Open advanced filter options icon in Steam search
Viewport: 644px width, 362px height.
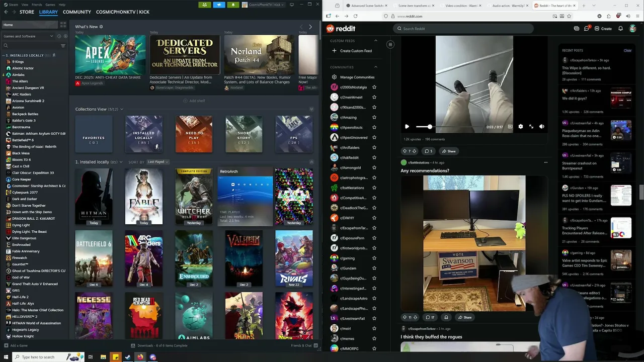(63, 46)
